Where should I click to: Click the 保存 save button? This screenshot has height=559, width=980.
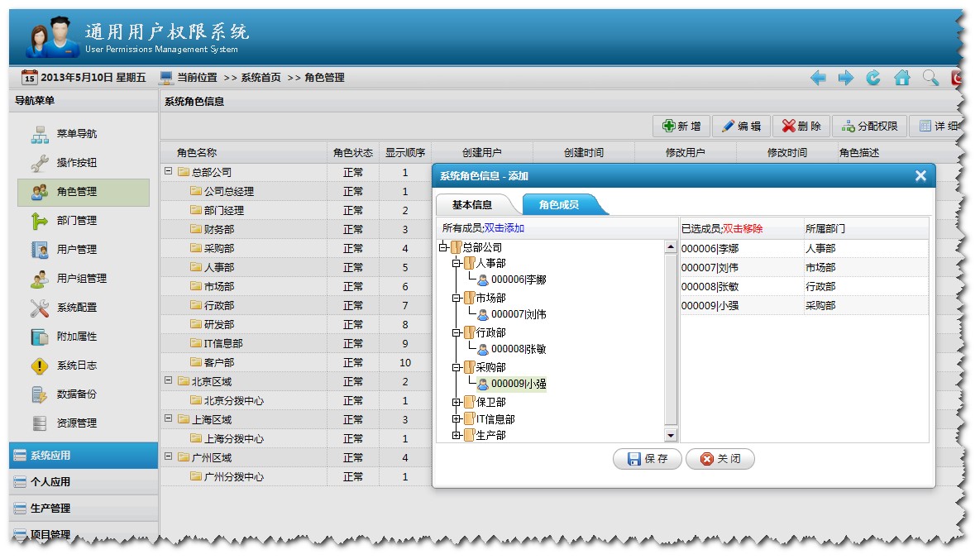click(647, 459)
